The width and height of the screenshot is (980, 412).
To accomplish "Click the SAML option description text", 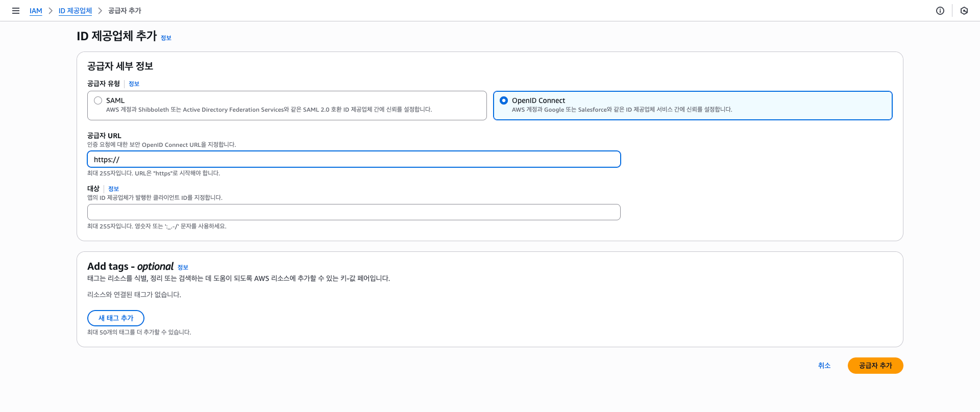I will coord(268,110).
